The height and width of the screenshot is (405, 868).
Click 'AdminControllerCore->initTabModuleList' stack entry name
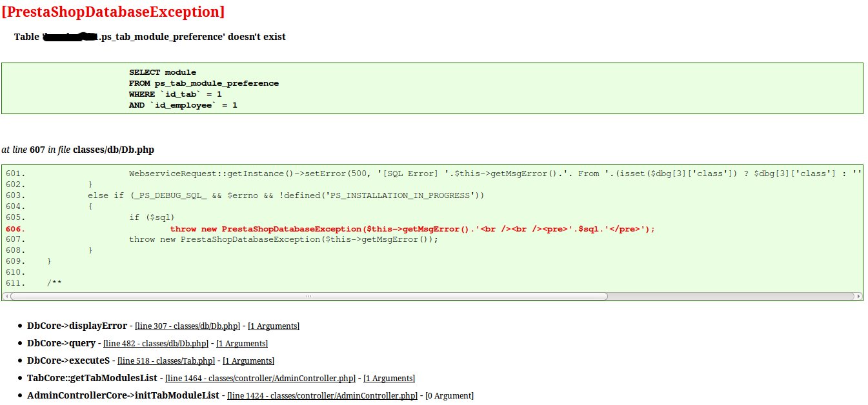pos(123,395)
